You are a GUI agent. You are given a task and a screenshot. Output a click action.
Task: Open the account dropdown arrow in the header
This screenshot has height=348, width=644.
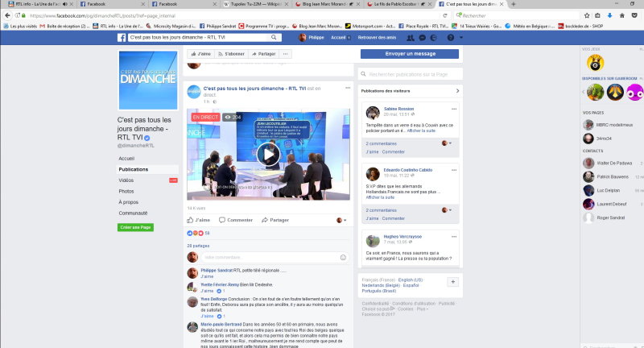461,38
